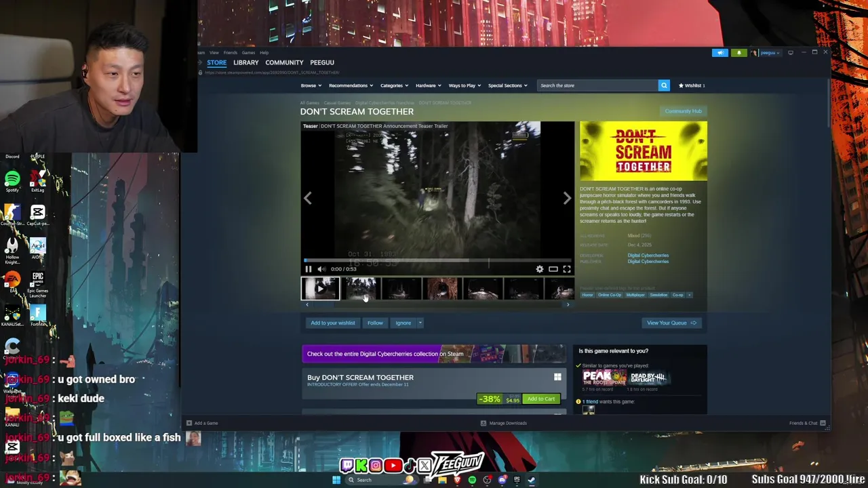
Task: Open Steam notifications bell icon
Action: 739,53
